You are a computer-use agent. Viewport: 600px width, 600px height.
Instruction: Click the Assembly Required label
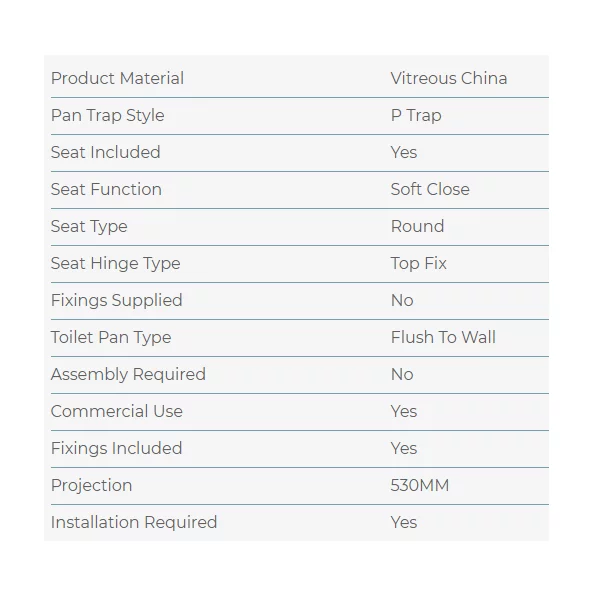(128, 374)
